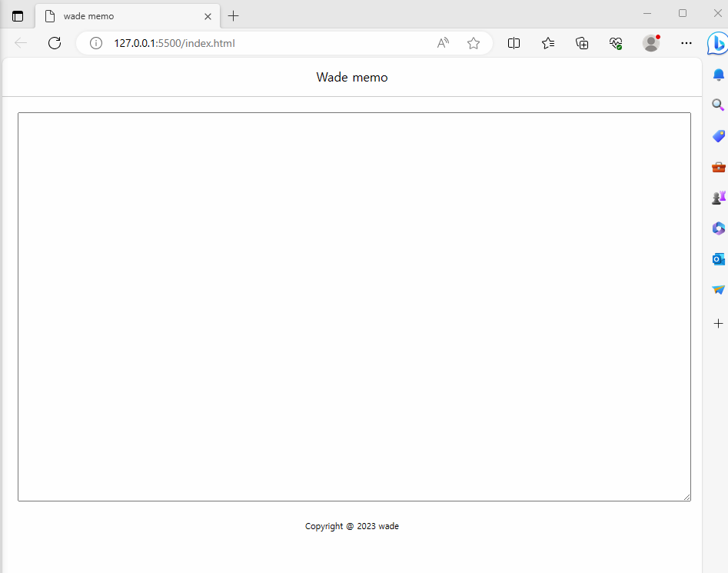Maximize the browser window
This screenshot has height=573, width=728.
tap(683, 14)
